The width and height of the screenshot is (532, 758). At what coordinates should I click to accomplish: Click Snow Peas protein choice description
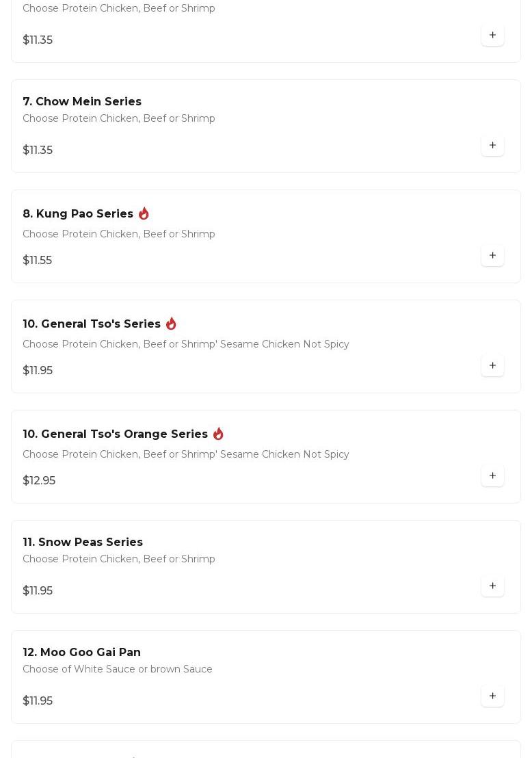pyautogui.click(x=119, y=559)
